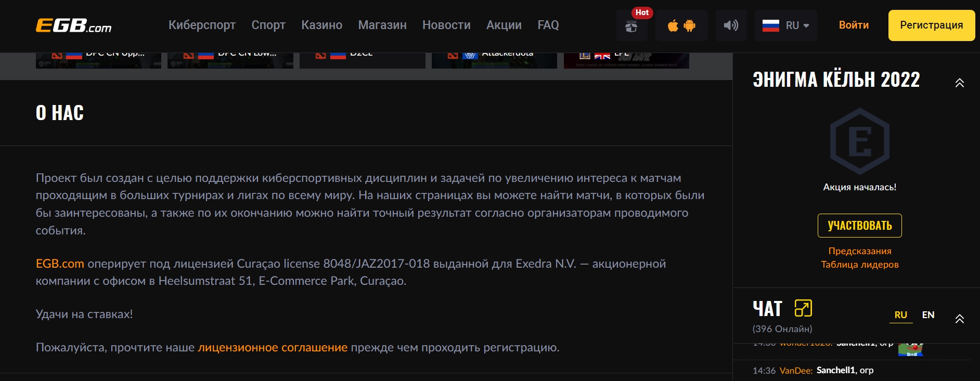Open the Спорт section
Viewport: 980px width, 381px height.
click(268, 25)
